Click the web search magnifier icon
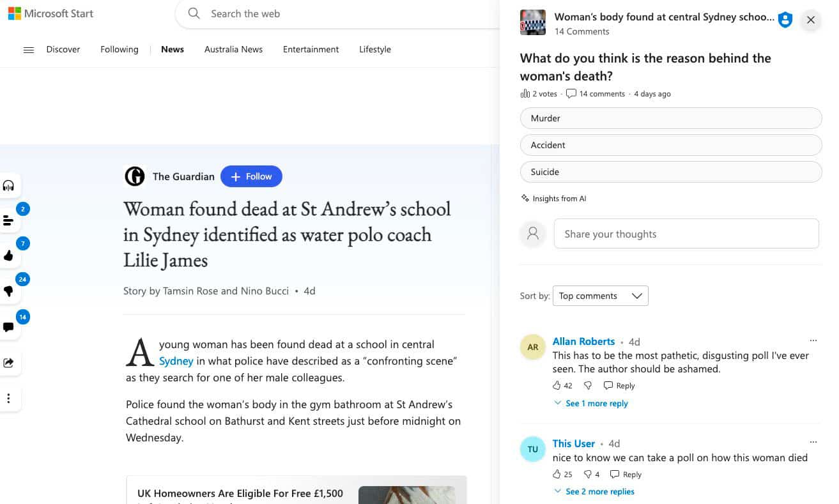Screen dimensions: 839x504 click(x=194, y=13)
